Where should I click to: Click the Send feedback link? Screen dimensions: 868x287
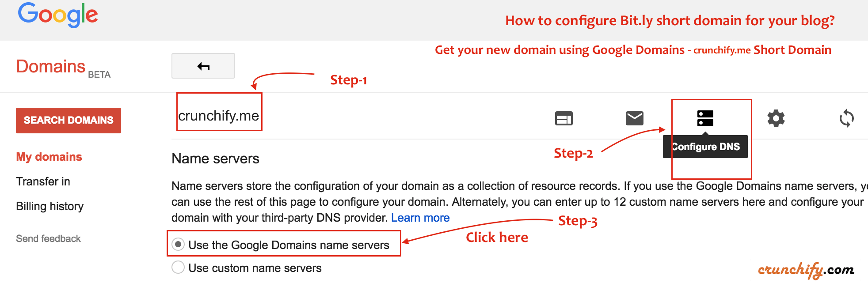pos(49,238)
